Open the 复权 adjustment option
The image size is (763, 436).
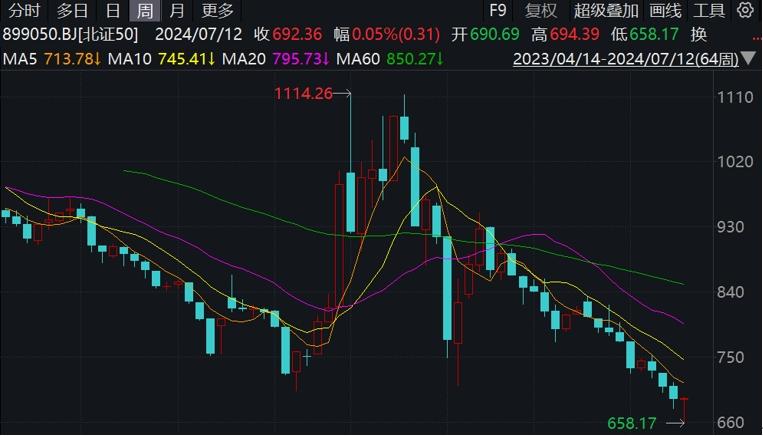coord(541,11)
